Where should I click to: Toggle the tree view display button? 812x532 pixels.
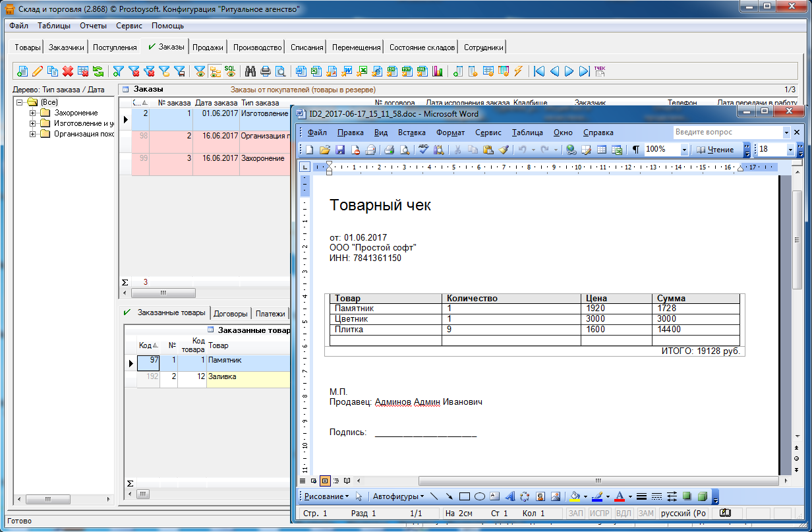(x=215, y=71)
